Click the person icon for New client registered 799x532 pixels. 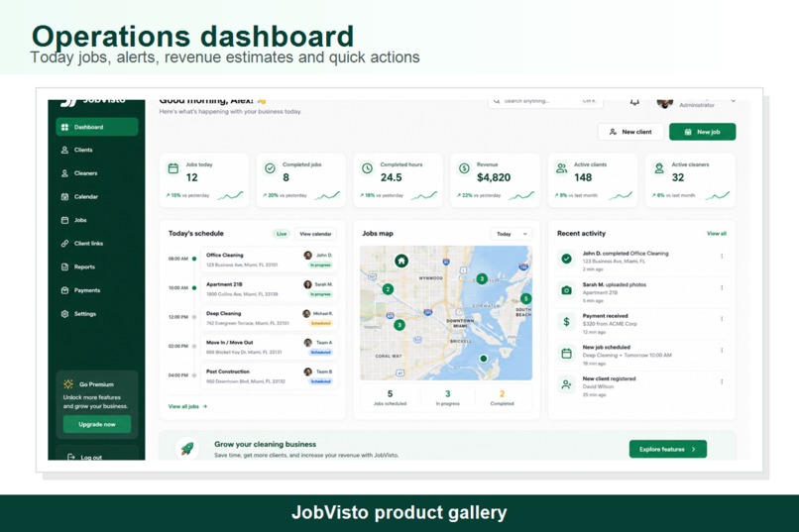566,384
